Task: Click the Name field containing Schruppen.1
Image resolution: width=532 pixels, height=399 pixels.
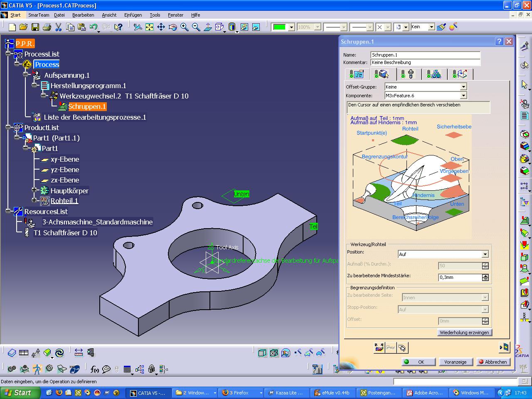Action: tap(425, 55)
